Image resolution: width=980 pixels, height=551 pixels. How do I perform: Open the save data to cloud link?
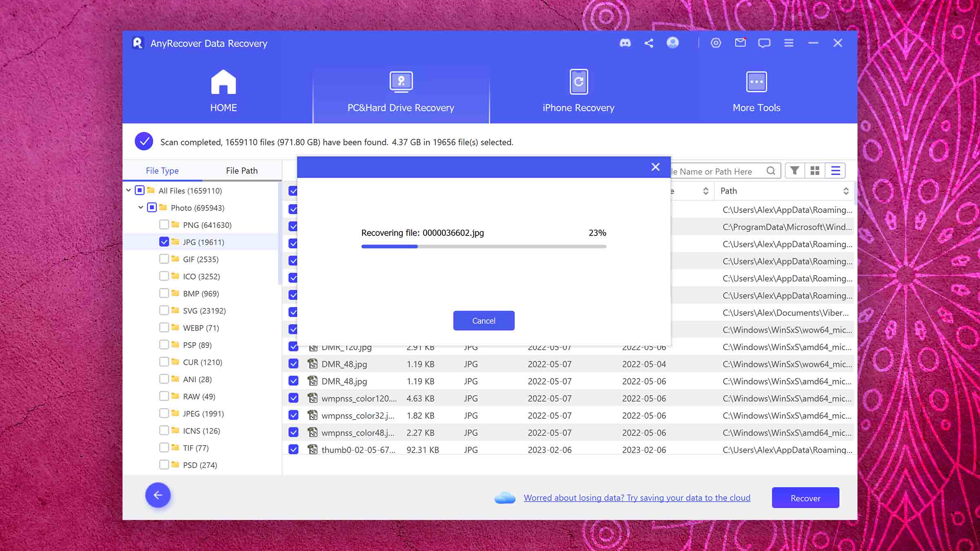[637, 498]
